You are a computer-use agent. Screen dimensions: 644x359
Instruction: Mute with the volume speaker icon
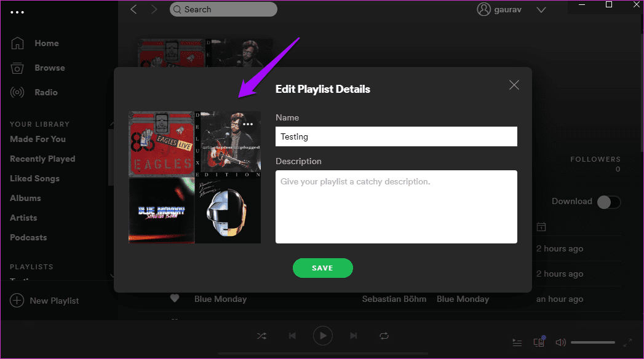coord(560,342)
